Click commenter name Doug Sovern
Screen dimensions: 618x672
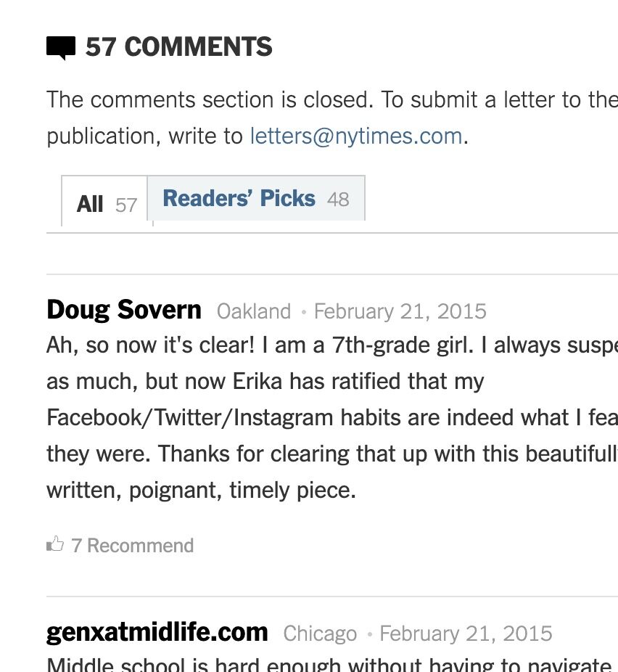click(x=124, y=311)
